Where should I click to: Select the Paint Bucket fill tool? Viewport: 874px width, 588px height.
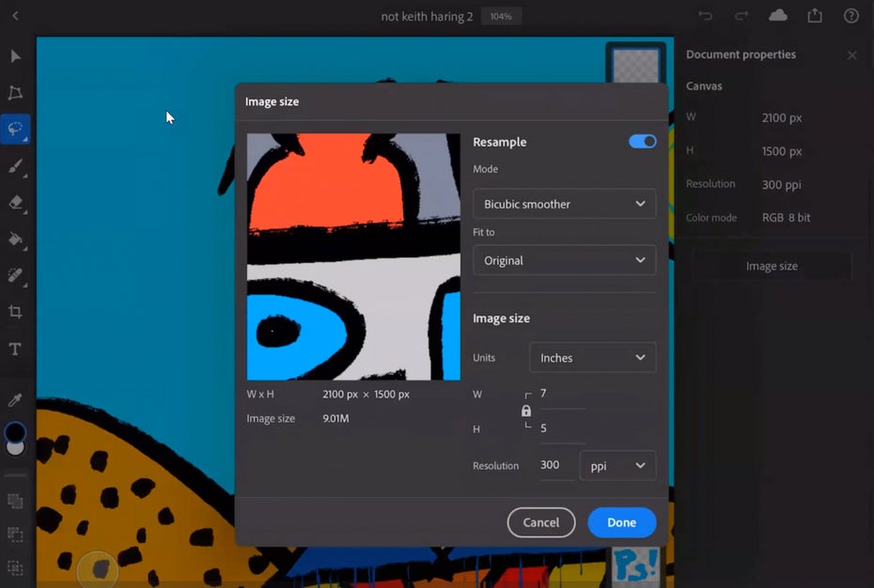pyautogui.click(x=16, y=239)
